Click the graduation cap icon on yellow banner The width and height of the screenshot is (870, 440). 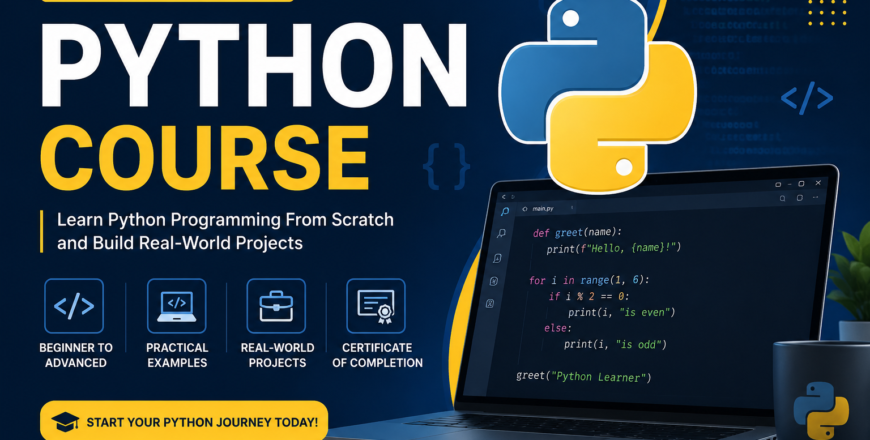click(x=65, y=422)
